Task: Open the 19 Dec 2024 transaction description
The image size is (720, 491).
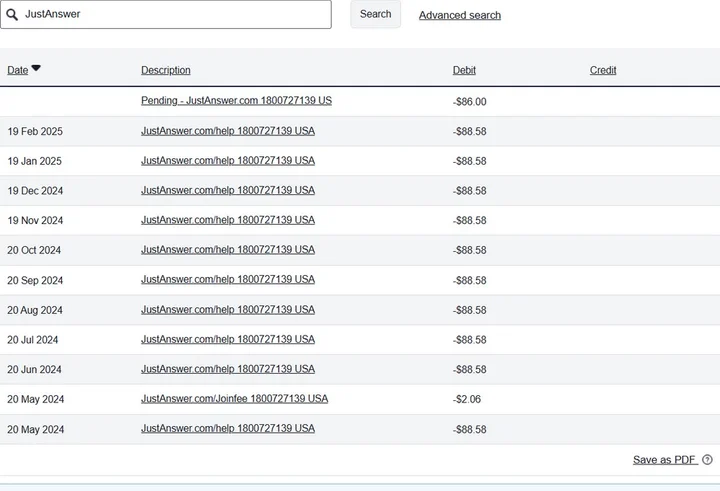Action: point(228,190)
